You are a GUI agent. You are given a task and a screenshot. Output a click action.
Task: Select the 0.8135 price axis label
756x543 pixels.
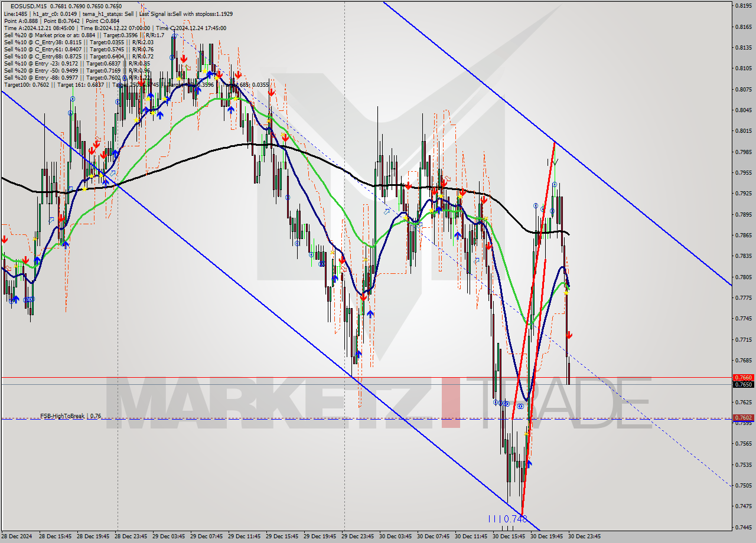click(x=744, y=47)
